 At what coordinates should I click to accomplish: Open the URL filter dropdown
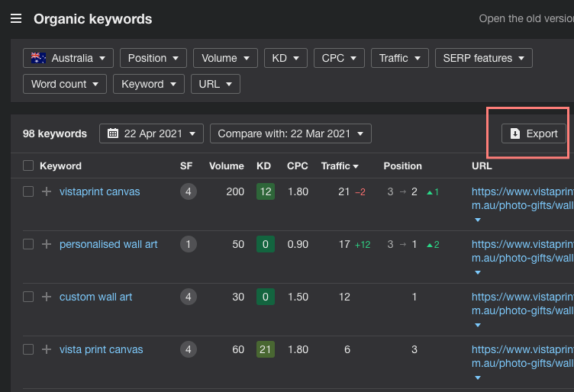pos(215,84)
